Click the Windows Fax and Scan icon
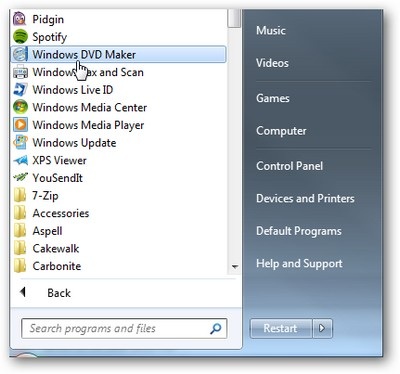The width and height of the screenshot is (400, 374). pos(20,72)
